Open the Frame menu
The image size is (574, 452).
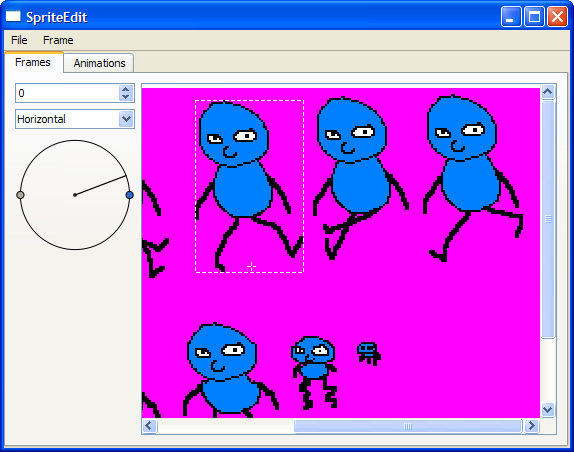click(58, 40)
